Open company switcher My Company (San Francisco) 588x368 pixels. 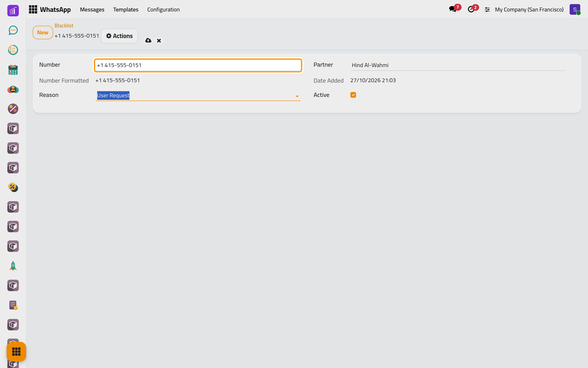coord(529,10)
